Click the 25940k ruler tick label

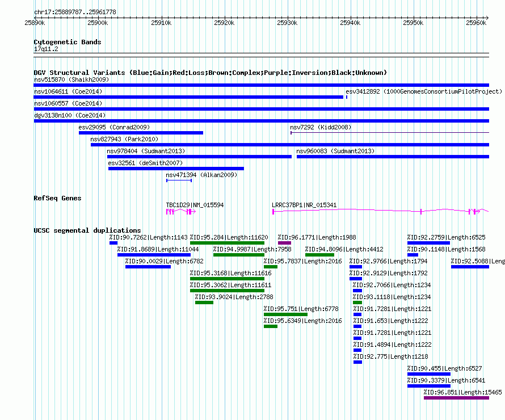coord(350,23)
